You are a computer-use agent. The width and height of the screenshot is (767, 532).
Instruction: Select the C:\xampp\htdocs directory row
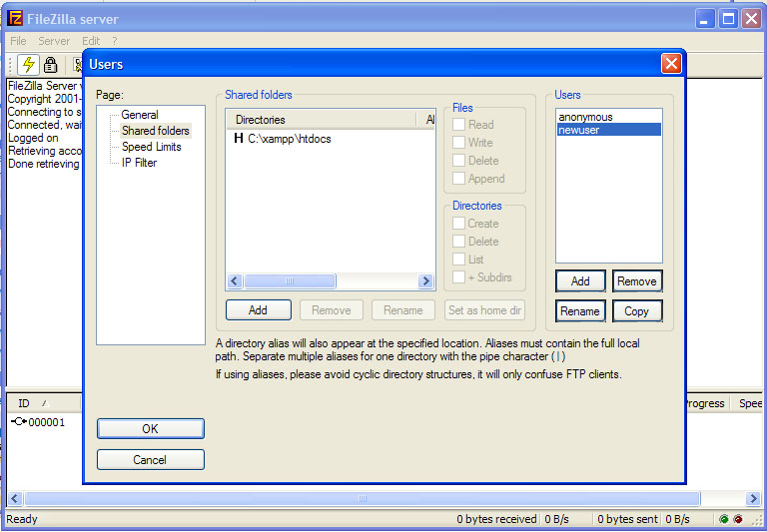(331, 139)
